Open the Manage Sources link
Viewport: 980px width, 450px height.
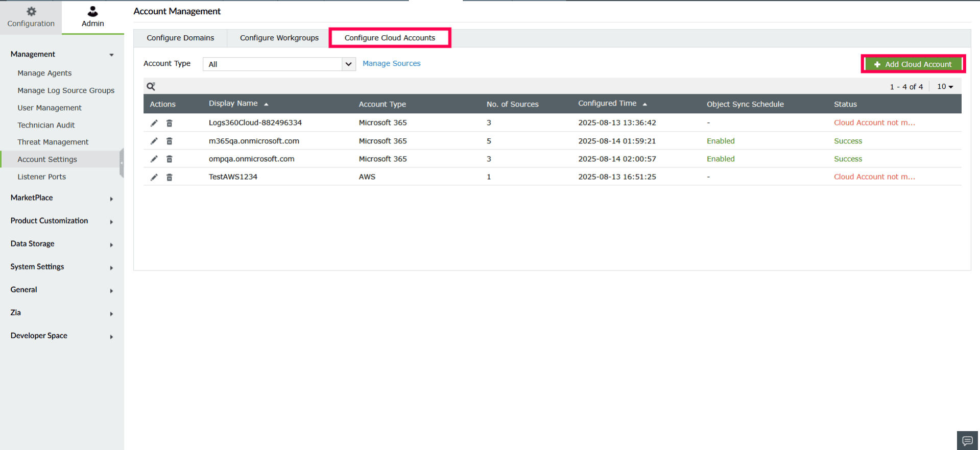[392, 63]
